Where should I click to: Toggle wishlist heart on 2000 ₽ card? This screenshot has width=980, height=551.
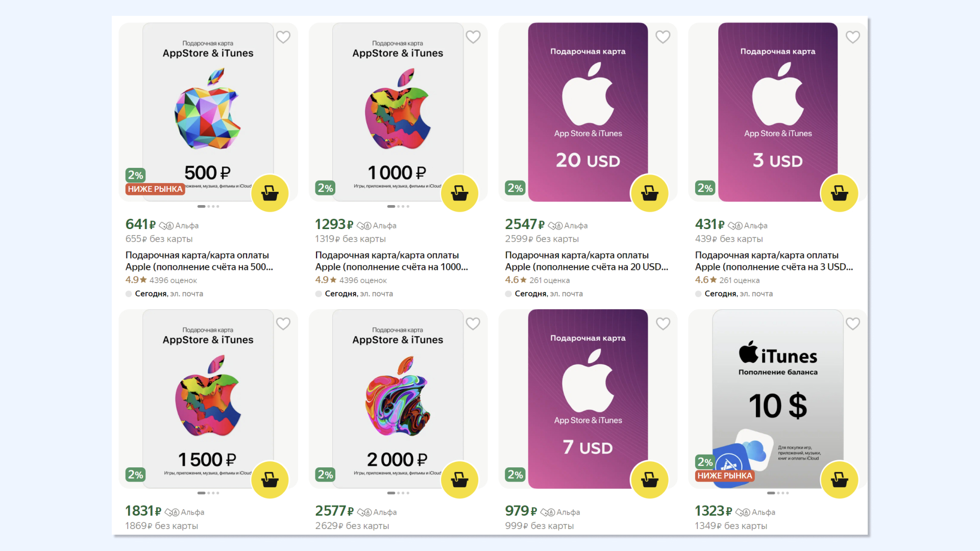point(473,324)
